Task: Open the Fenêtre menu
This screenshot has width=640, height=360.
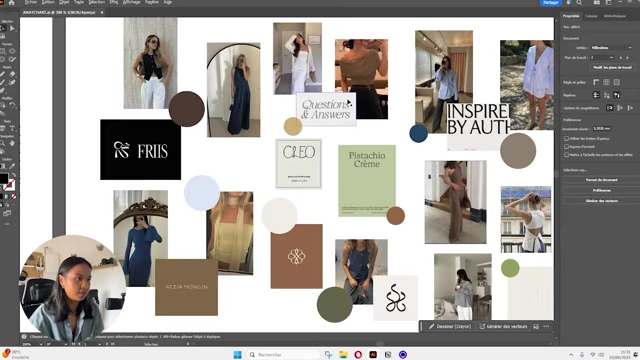Action: 152,2
